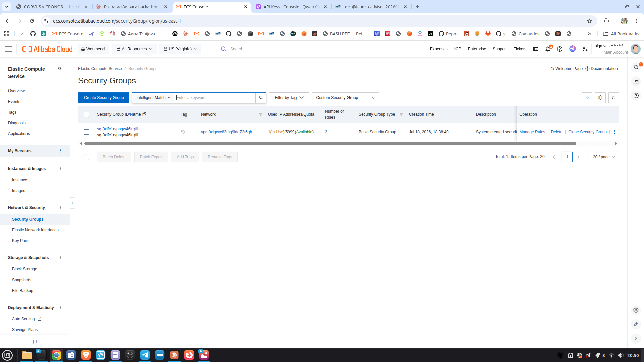Open the right panel search icon
The height and width of the screenshot is (362, 644).
click(636, 67)
